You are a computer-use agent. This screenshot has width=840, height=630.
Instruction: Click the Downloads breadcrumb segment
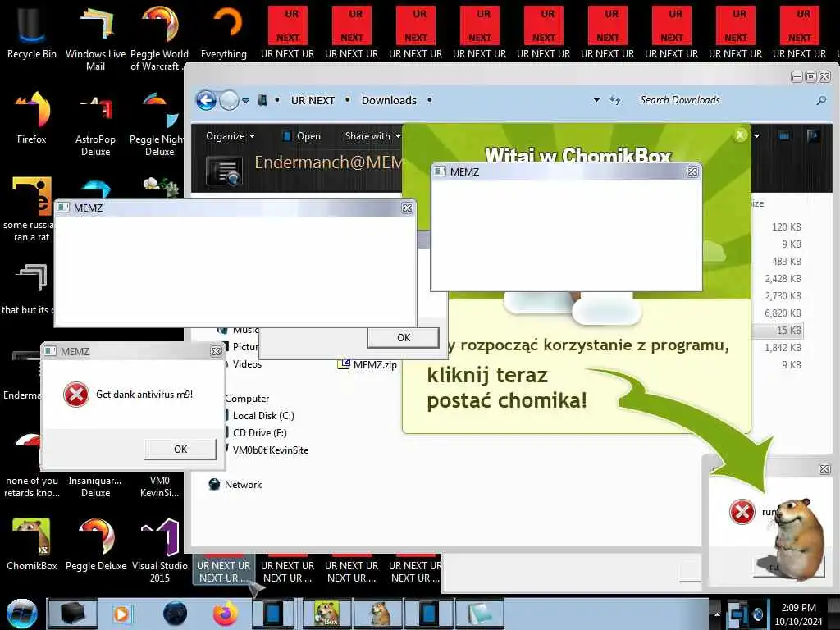click(x=389, y=100)
